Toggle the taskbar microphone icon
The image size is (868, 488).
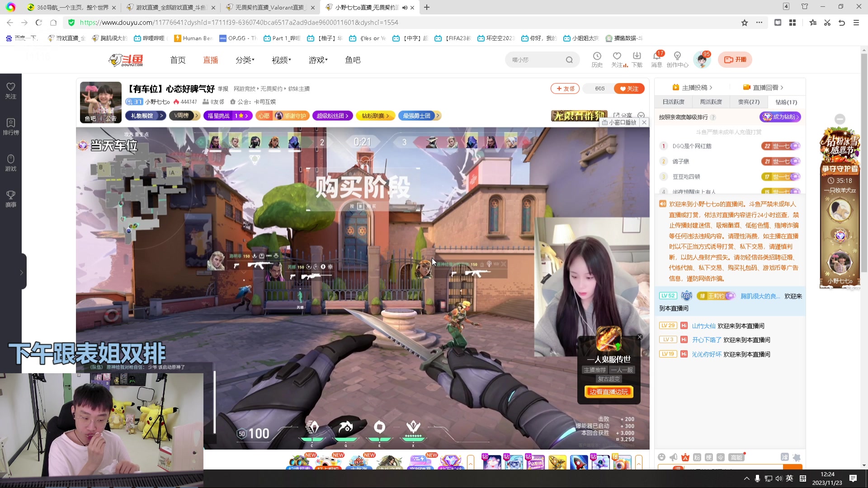tap(757, 479)
